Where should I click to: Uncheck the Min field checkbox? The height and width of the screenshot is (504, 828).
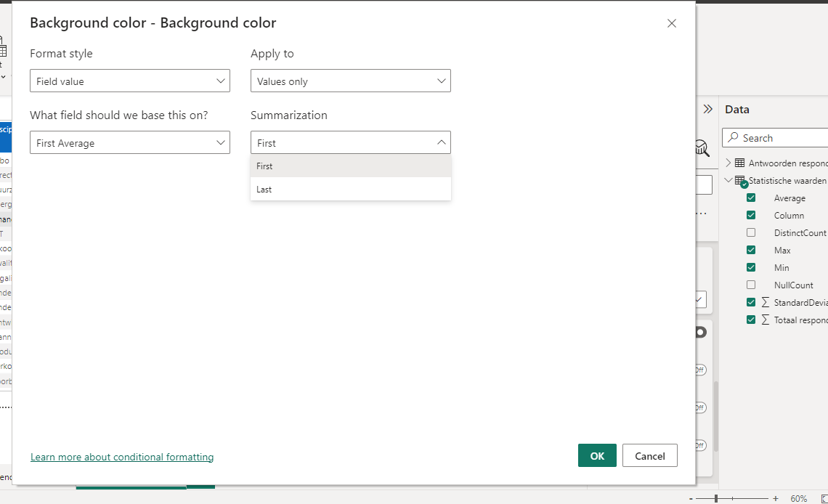(751, 267)
